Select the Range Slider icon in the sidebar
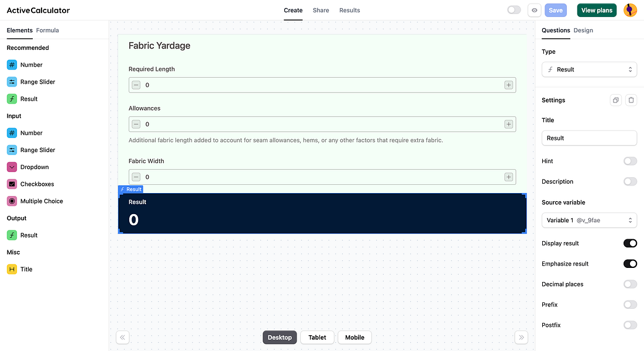The image size is (644, 351). [12, 81]
